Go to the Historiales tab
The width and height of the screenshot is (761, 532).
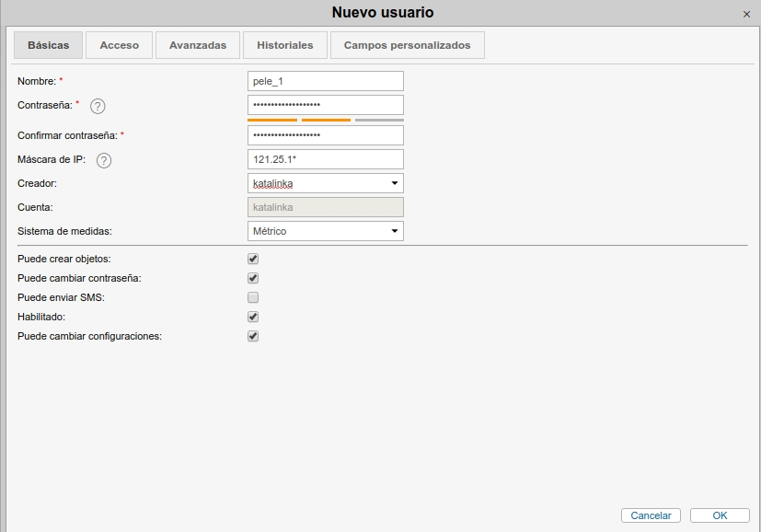click(x=285, y=45)
